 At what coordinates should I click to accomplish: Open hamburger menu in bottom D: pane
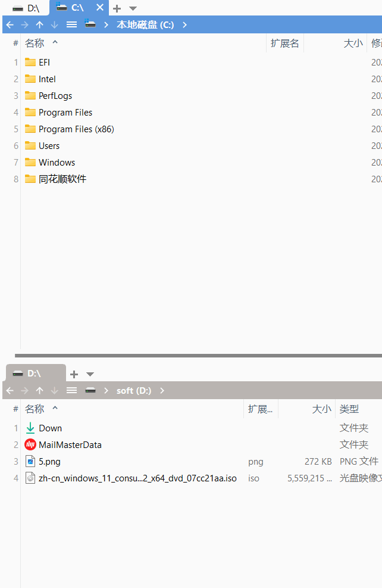(71, 391)
